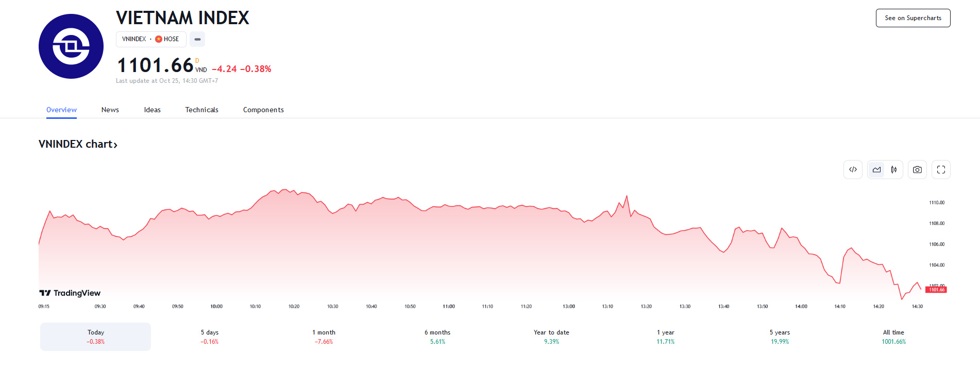Open the chart in fullscreen mode
This screenshot has height=370, width=980.
[x=941, y=170]
